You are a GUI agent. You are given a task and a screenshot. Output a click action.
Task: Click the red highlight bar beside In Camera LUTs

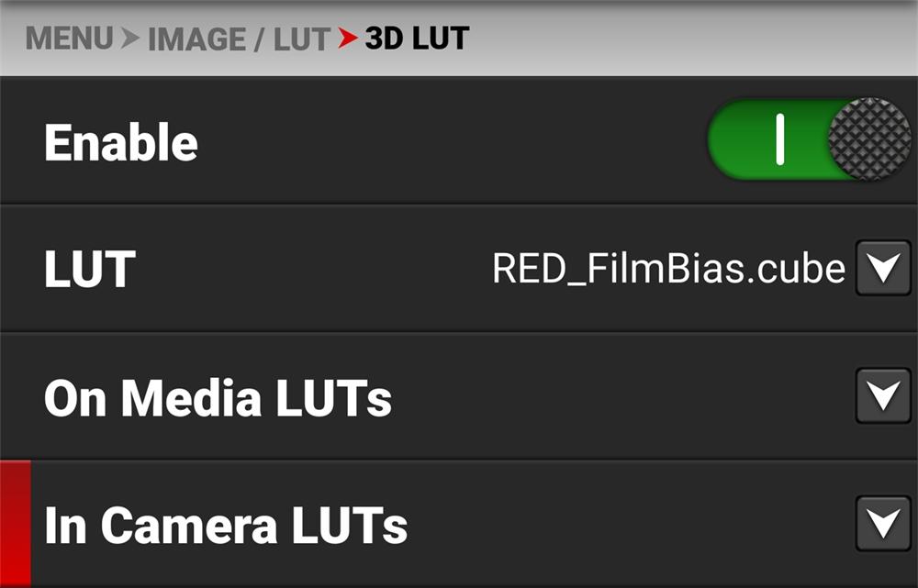tap(16, 524)
